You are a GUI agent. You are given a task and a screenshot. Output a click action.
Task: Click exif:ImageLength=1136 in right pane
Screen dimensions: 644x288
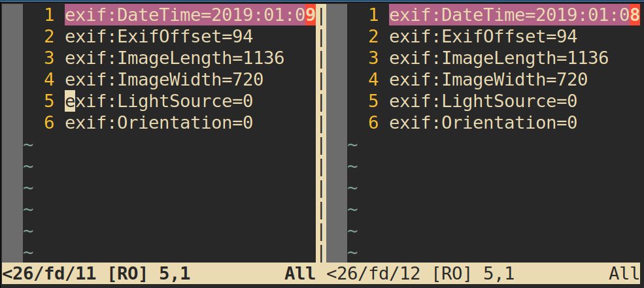point(499,58)
